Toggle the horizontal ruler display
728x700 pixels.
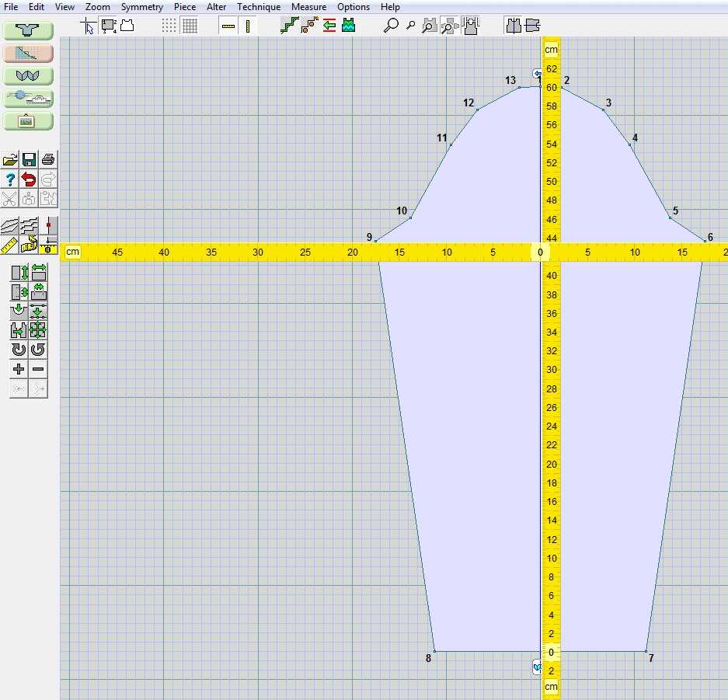(228, 26)
